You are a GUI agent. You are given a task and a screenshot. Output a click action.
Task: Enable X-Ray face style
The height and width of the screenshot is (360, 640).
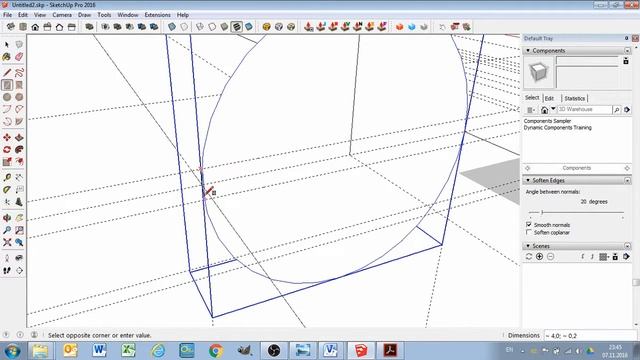[172, 27]
